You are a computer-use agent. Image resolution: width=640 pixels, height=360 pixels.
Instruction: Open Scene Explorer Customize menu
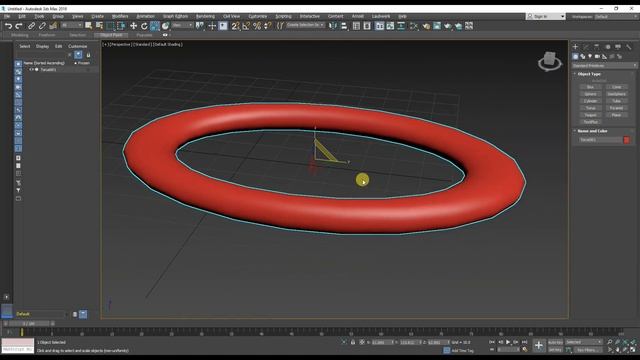pyautogui.click(x=78, y=46)
